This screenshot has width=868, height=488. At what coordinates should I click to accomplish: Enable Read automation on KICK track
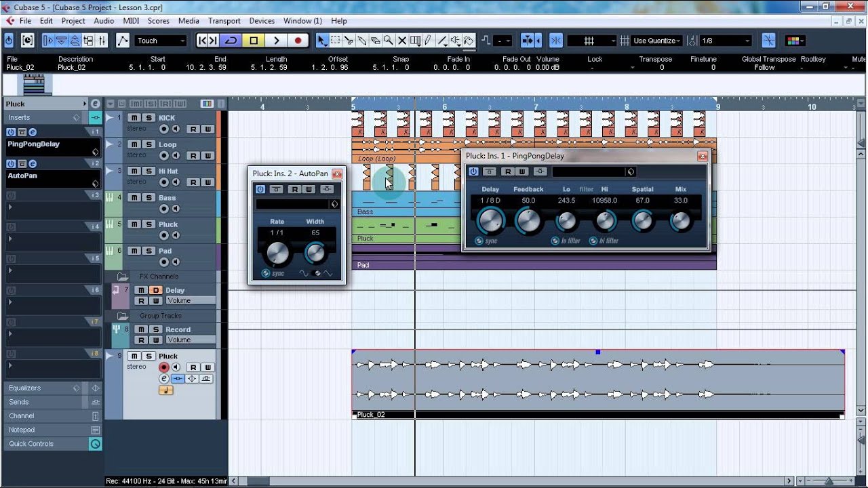(x=193, y=129)
